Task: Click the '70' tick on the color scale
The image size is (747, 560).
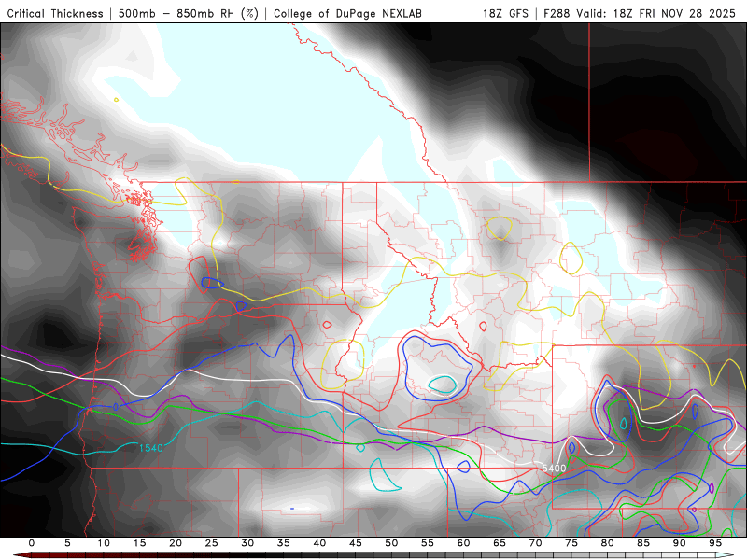Action: point(535,543)
